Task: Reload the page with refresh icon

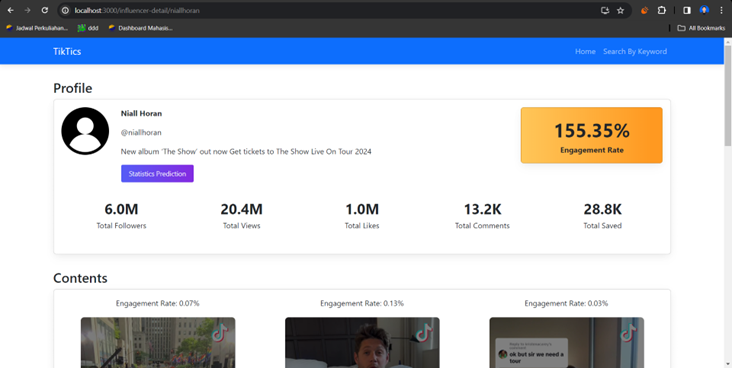Action: (x=45, y=10)
